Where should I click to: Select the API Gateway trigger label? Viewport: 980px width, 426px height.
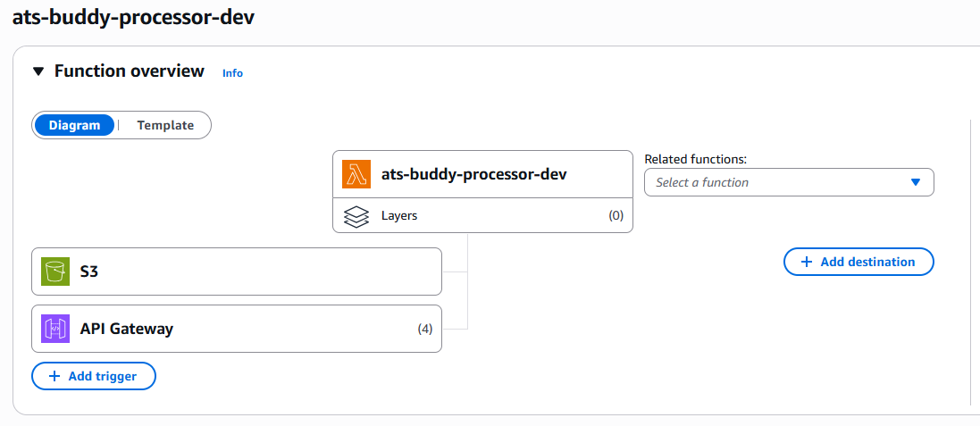click(127, 329)
